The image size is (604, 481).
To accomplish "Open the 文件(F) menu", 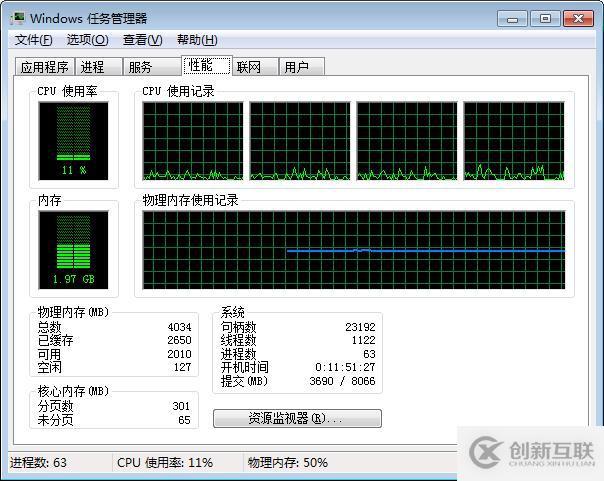I will click(x=34, y=40).
